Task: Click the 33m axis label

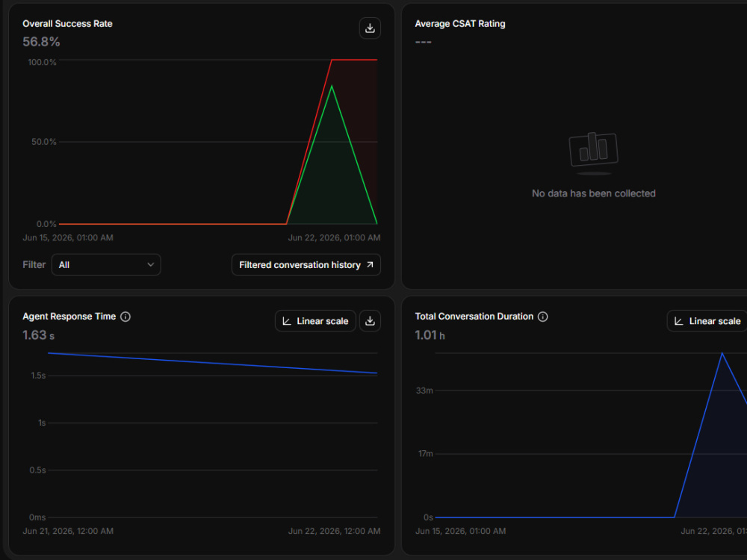Action: pyautogui.click(x=424, y=391)
